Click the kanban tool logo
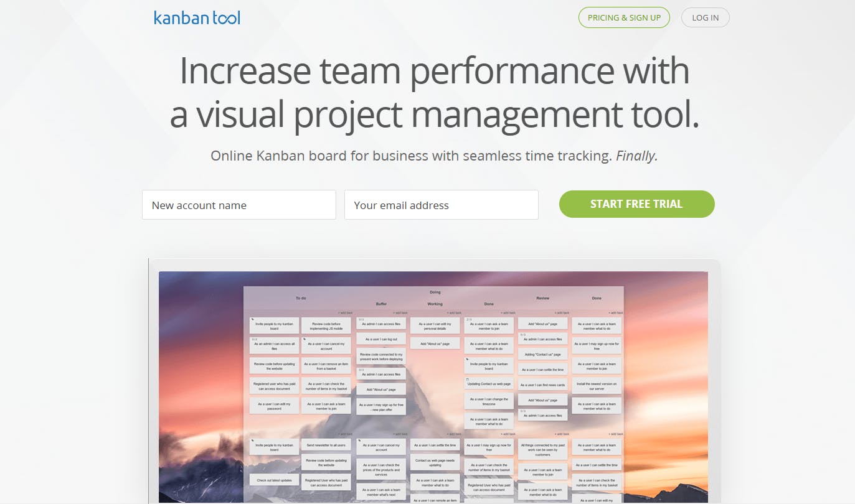 (197, 17)
